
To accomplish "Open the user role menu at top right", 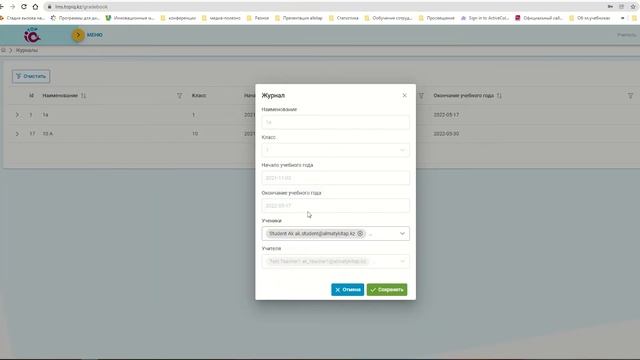I will pos(627,35).
